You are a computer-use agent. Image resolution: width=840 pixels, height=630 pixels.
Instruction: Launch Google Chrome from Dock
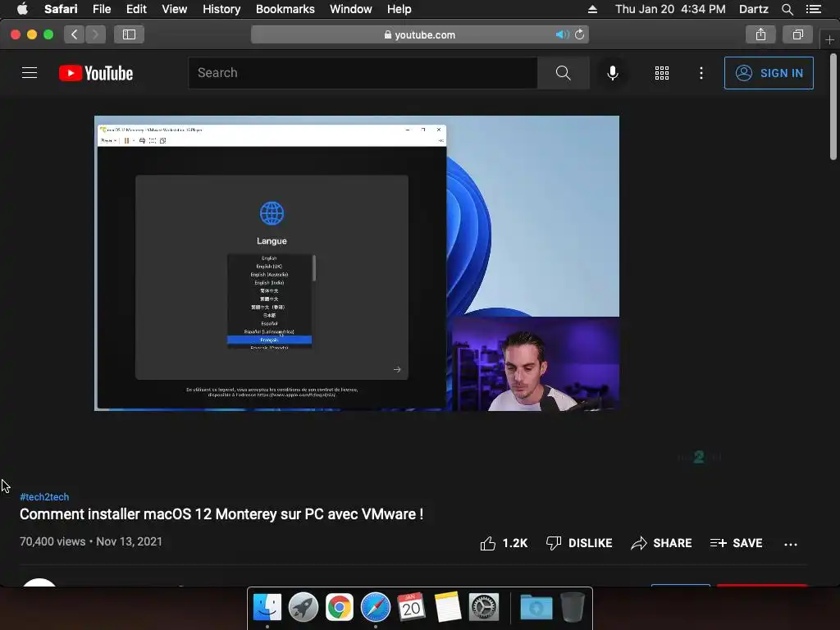pos(339,608)
